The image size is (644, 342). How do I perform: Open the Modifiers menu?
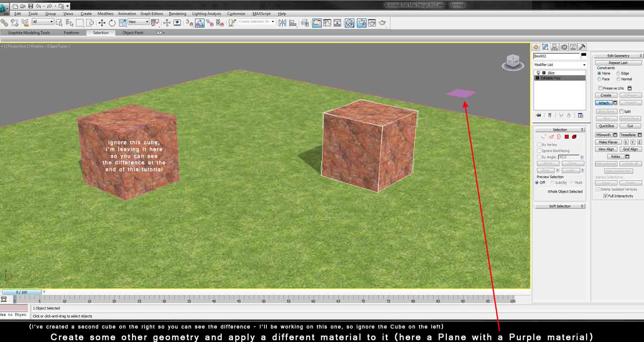click(x=105, y=14)
